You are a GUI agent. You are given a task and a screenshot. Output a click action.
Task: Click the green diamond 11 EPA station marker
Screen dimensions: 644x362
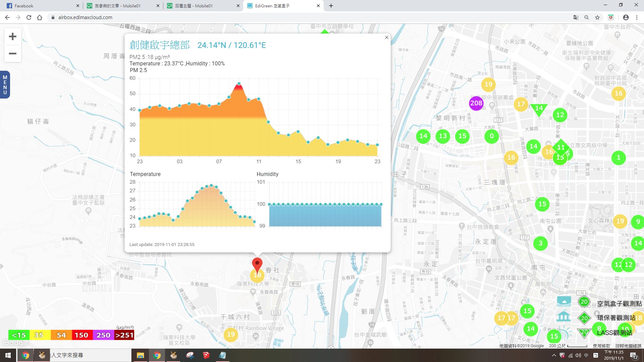coord(561,147)
